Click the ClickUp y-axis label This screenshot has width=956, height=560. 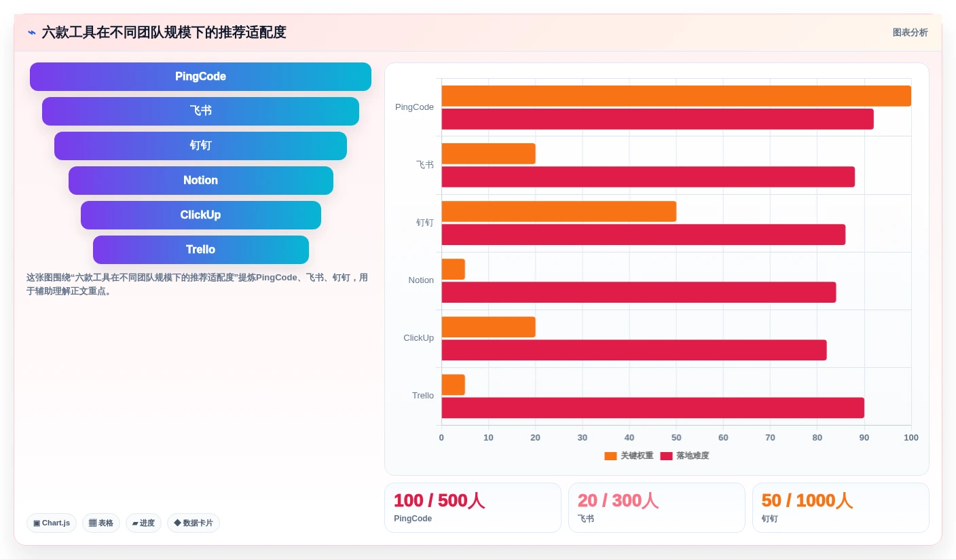[418, 338]
